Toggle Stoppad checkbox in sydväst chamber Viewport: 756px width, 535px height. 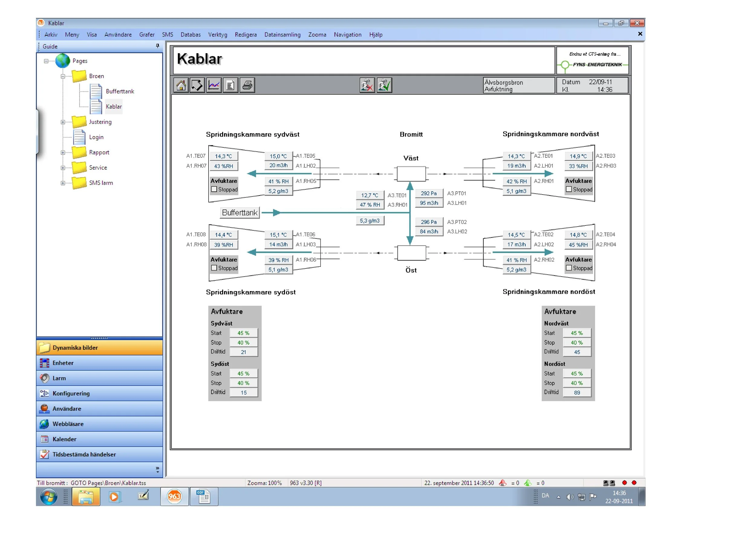pos(214,189)
